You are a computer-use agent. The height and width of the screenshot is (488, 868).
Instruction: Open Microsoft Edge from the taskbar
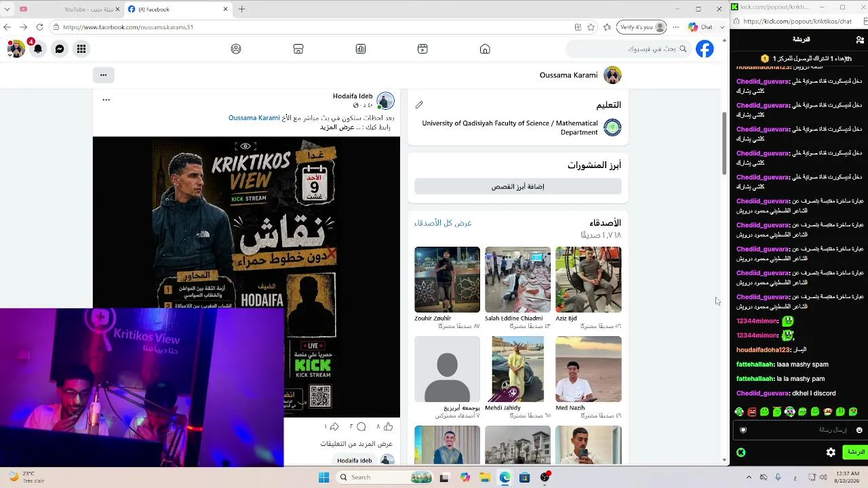505,477
